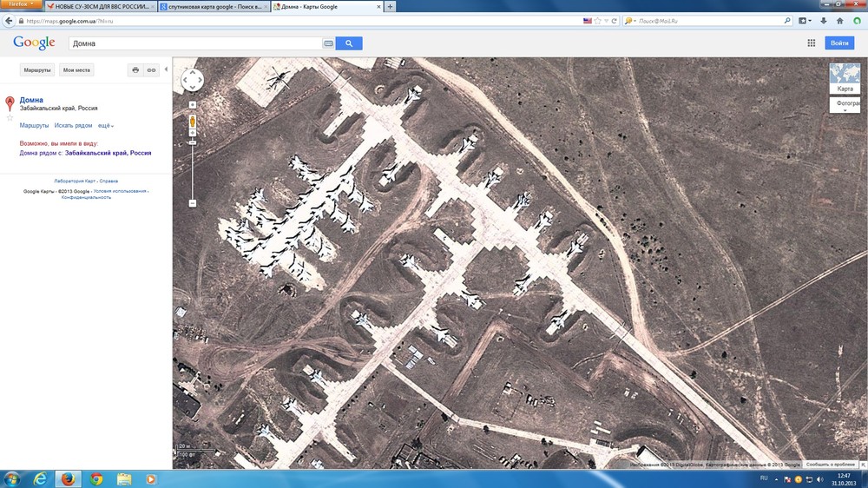Click the Искать рядом link

pyautogui.click(x=73, y=126)
